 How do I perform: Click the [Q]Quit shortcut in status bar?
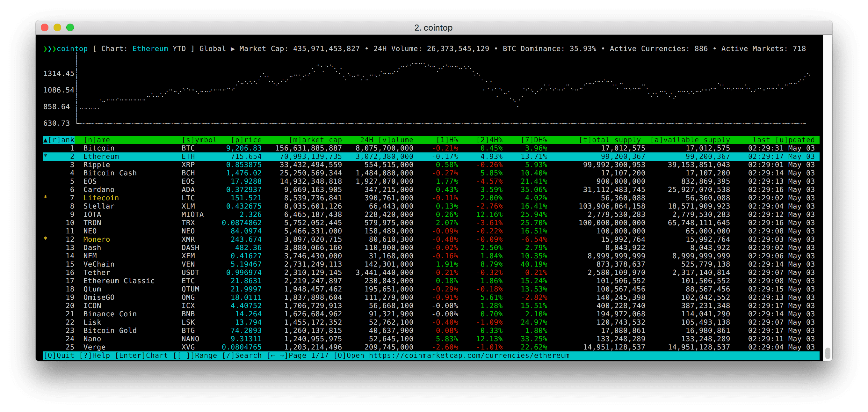[59, 355]
